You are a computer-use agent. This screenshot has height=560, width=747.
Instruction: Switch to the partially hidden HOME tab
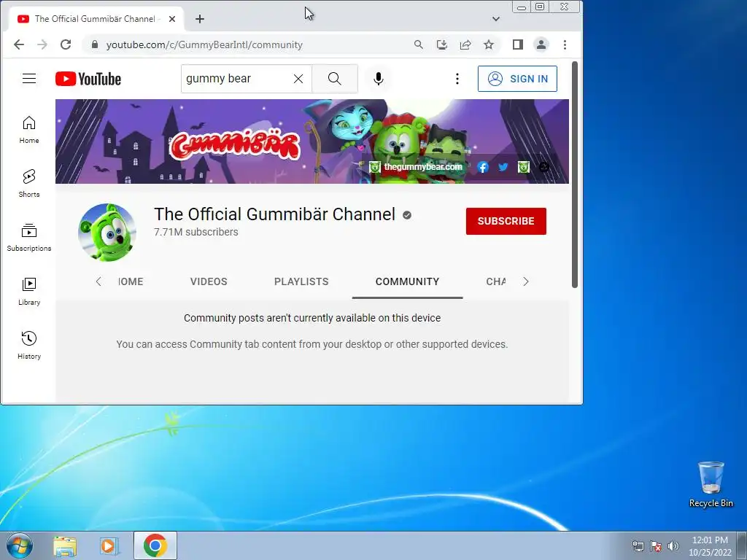pyautogui.click(x=131, y=281)
